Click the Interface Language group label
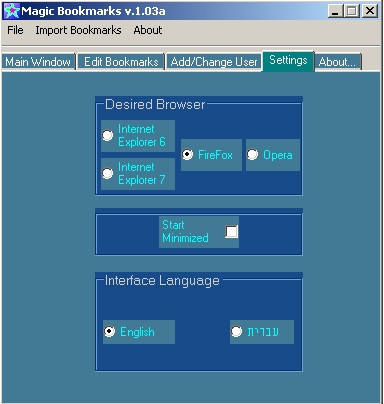The image size is (384, 404). (162, 281)
